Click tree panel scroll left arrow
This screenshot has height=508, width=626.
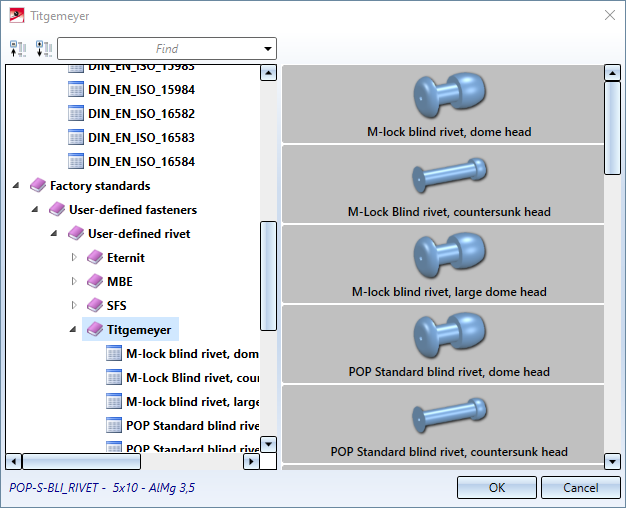(14, 461)
